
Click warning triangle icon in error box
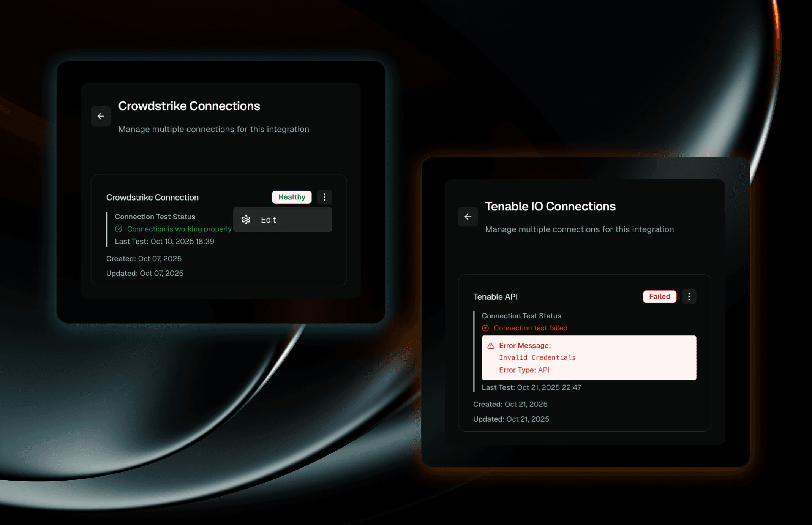491,346
